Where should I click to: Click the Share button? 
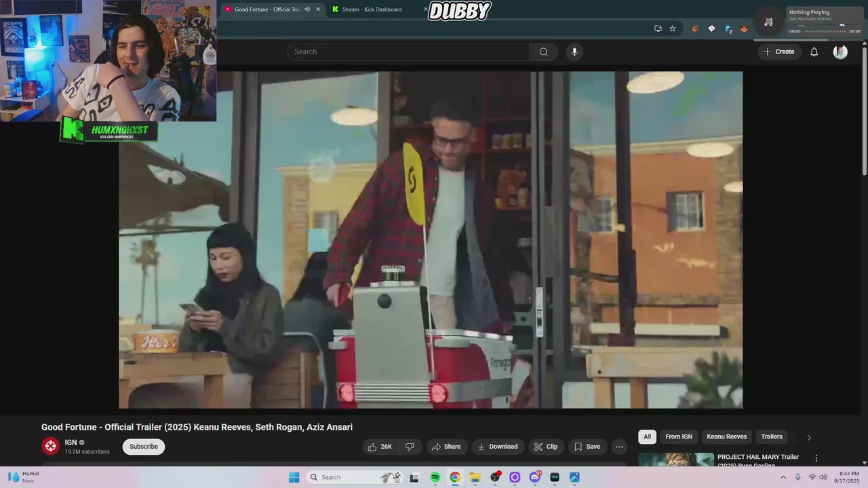click(x=446, y=447)
